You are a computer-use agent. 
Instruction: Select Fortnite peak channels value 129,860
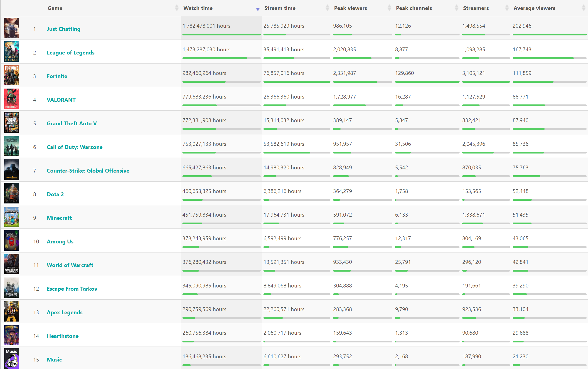404,73
